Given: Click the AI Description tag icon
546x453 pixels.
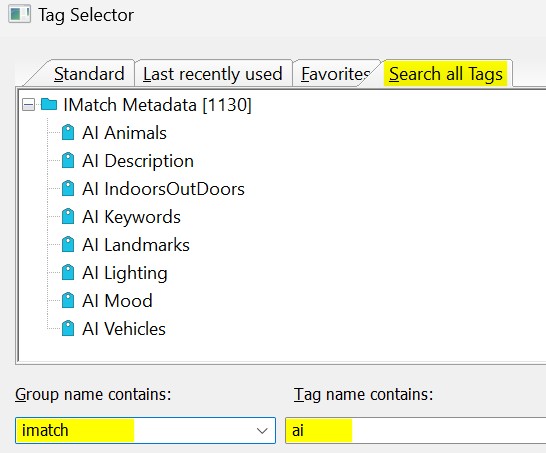Looking at the screenshot, I should (68, 161).
